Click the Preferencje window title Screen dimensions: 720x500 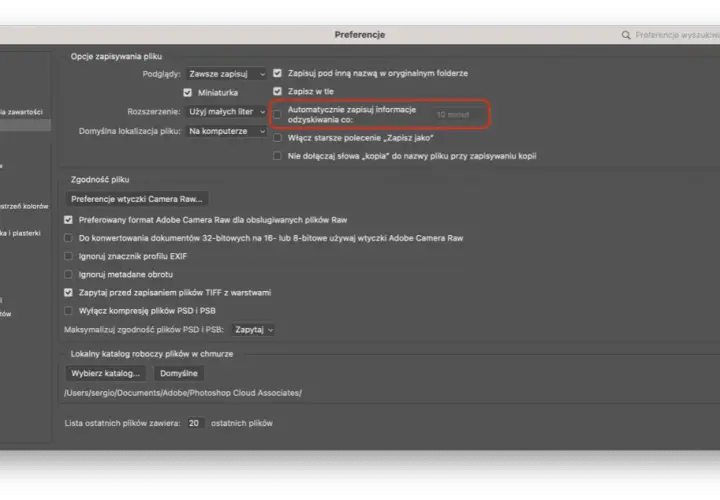click(360, 35)
